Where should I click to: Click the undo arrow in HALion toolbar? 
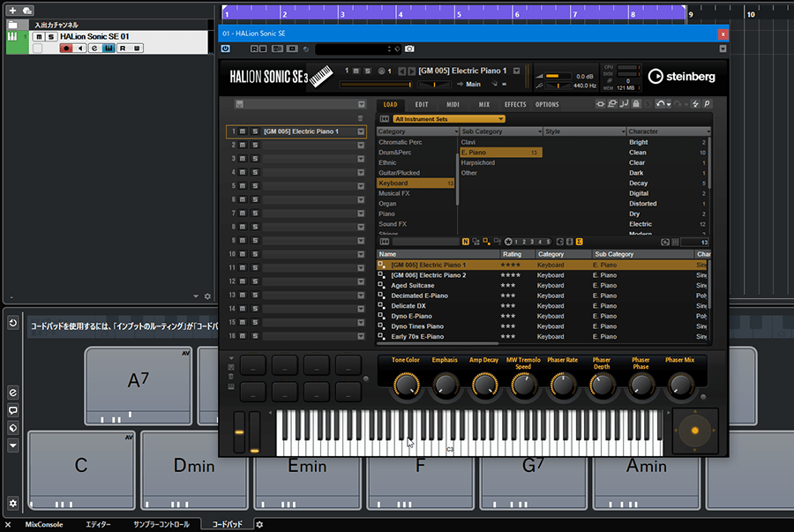coord(662,104)
